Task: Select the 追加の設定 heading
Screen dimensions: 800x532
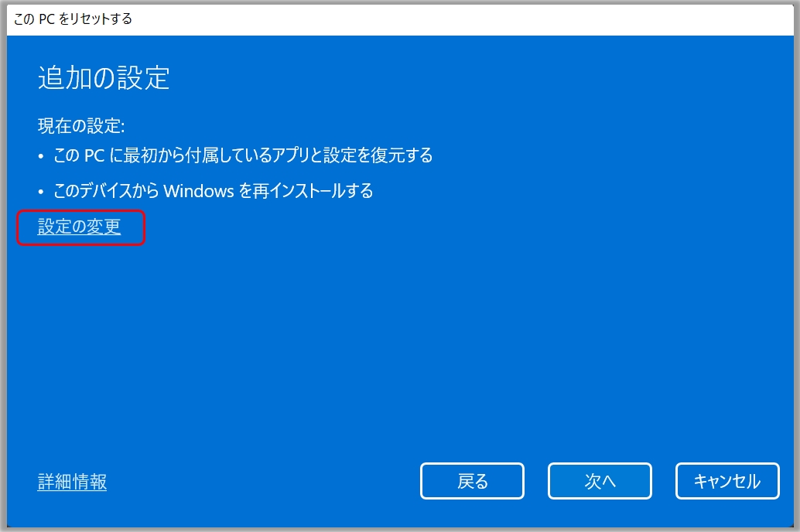Action: pos(104,78)
